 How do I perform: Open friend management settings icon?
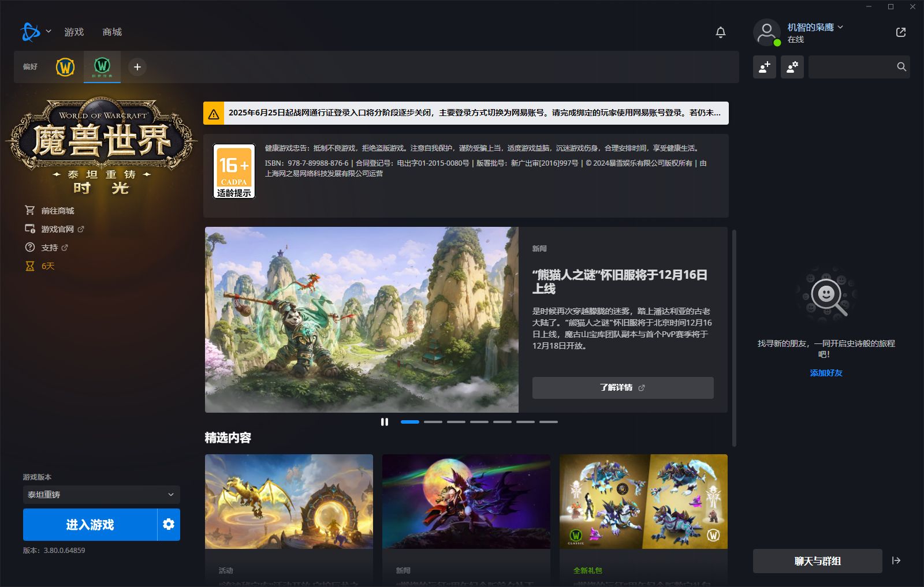click(x=792, y=67)
